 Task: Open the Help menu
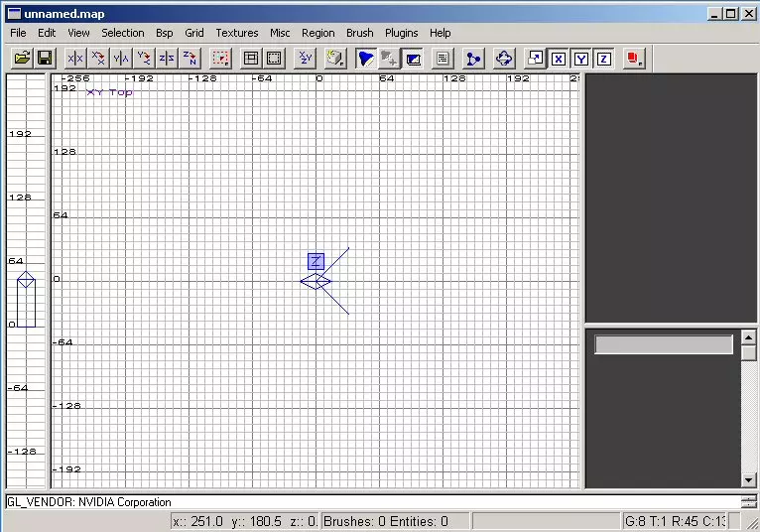point(441,33)
